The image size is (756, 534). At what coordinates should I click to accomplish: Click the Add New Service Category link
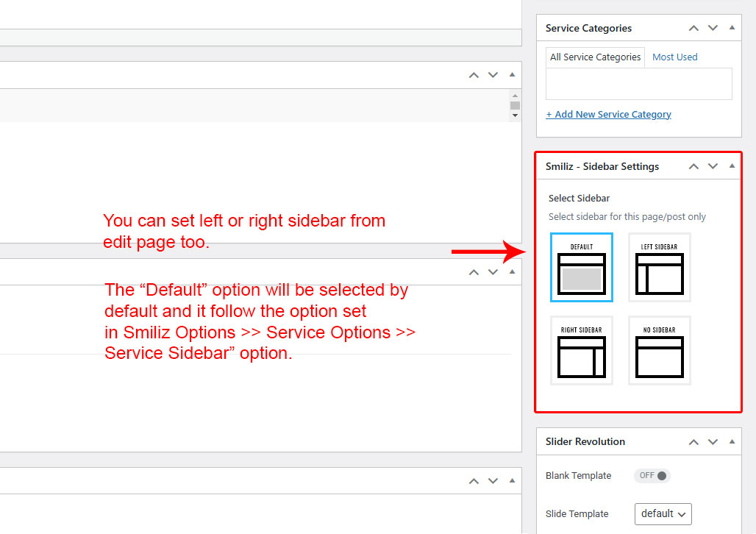point(608,114)
